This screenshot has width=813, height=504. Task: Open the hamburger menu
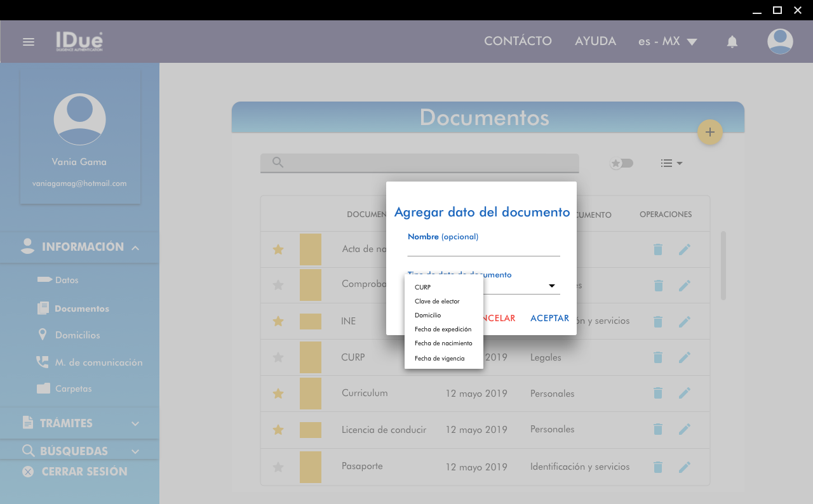coord(28,42)
